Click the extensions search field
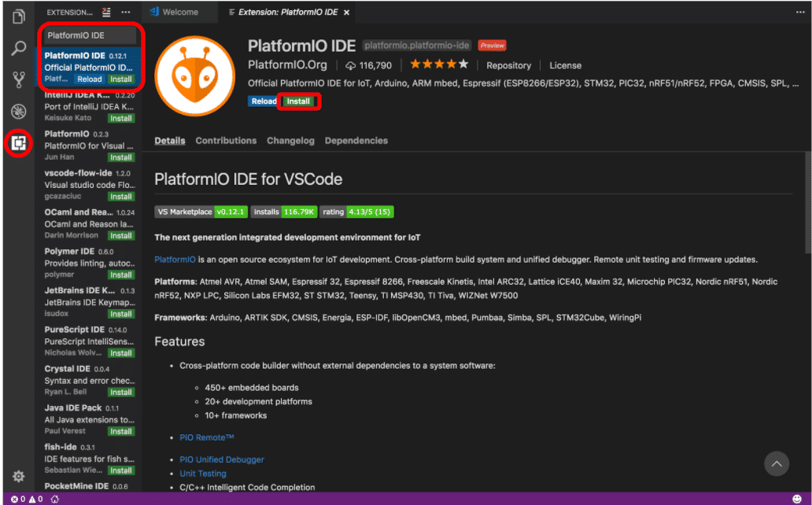The height and width of the screenshot is (505, 812). 90,35
